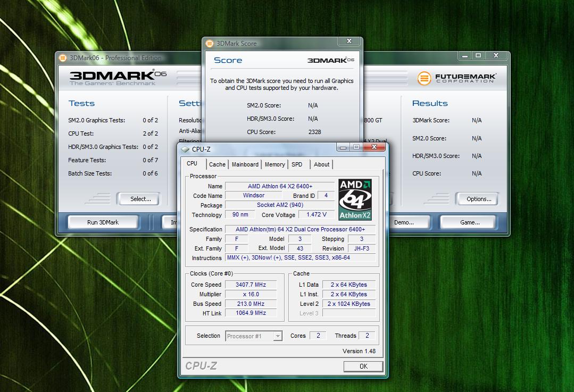Viewport: 574px width, 392px height.
Task: Click the Version 1.48 label in CPU-Z
Action: [x=359, y=351]
